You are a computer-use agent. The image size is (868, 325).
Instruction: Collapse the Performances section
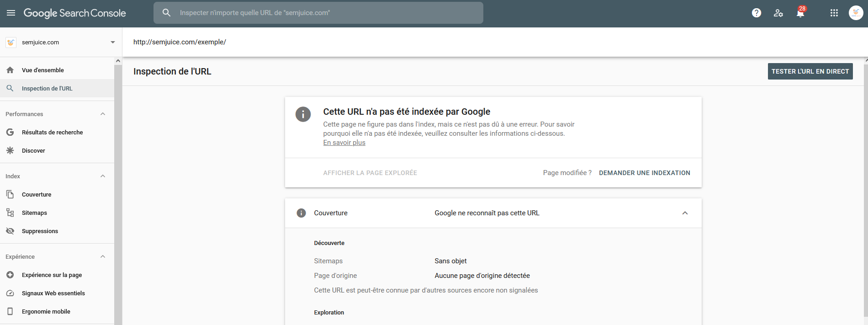click(x=103, y=114)
